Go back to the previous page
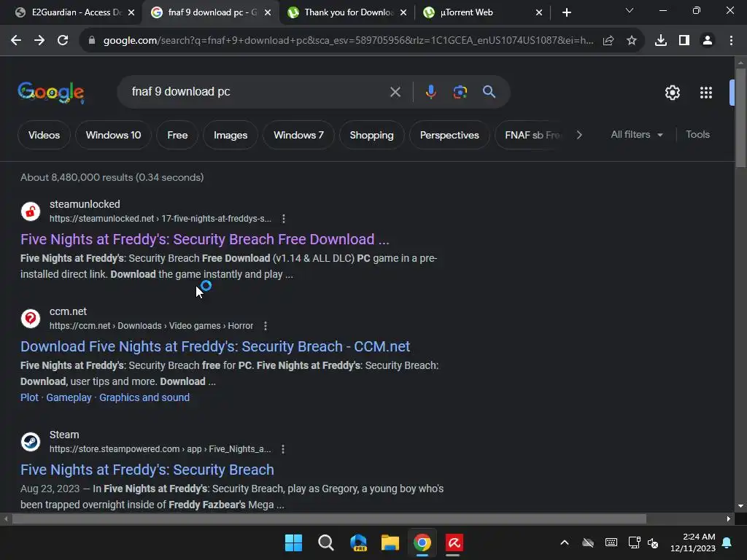This screenshot has height=560, width=747. [x=16, y=41]
